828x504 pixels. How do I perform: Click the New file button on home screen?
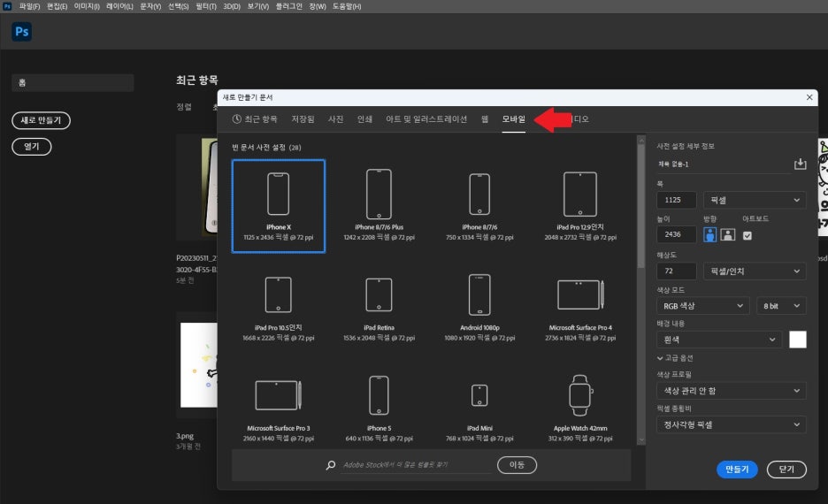42,120
